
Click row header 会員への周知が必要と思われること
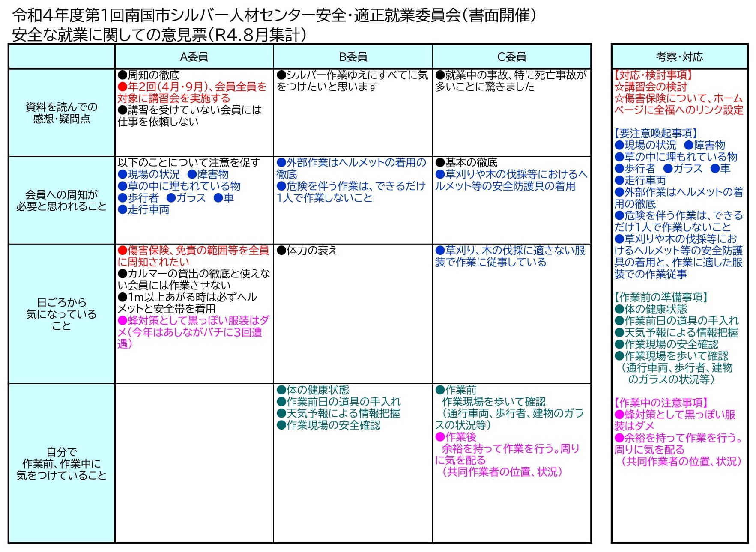[x=62, y=200]
